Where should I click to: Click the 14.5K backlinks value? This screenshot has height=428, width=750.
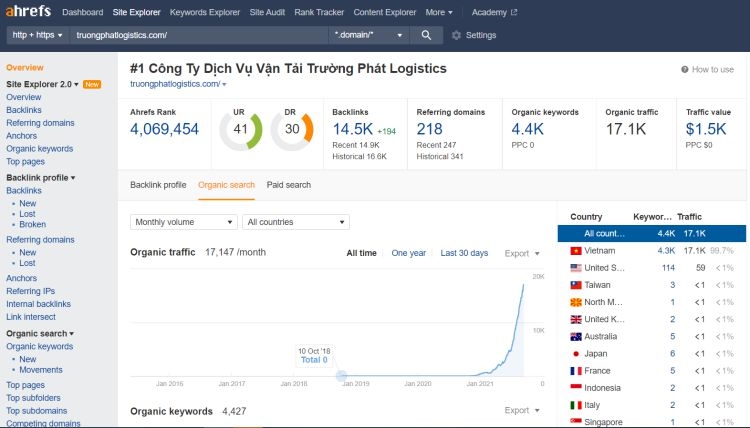tap(353, 129)
